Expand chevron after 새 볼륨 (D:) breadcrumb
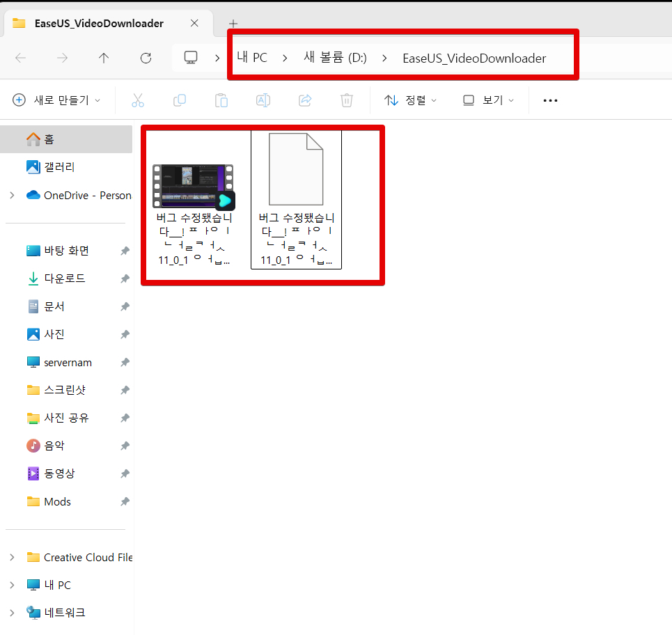 pyautogui.click(x=384, y=58)
